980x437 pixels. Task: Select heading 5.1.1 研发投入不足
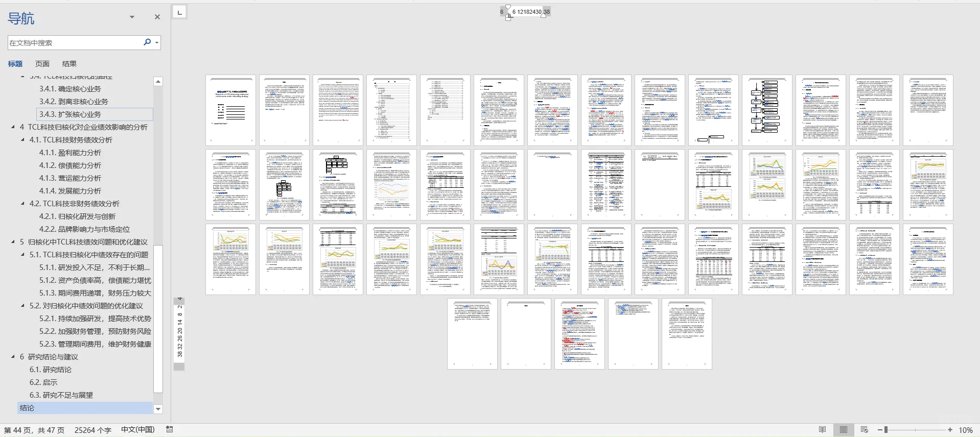point(95,268)
